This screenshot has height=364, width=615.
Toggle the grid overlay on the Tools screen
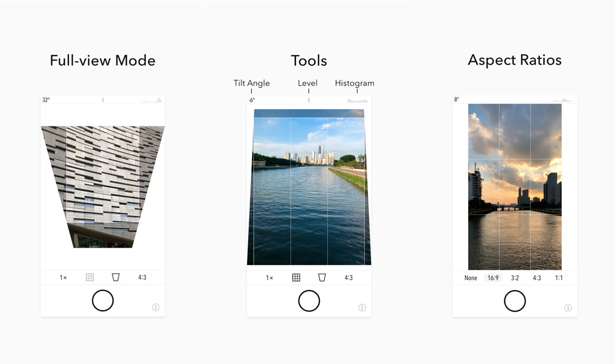pyautogui.click(x=296, y=278)
